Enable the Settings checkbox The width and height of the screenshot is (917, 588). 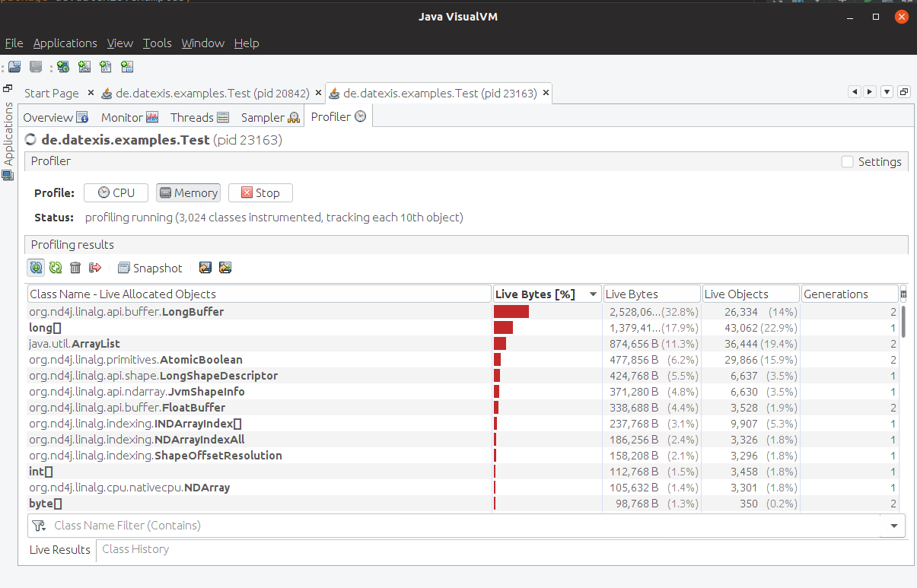point(847,161)
